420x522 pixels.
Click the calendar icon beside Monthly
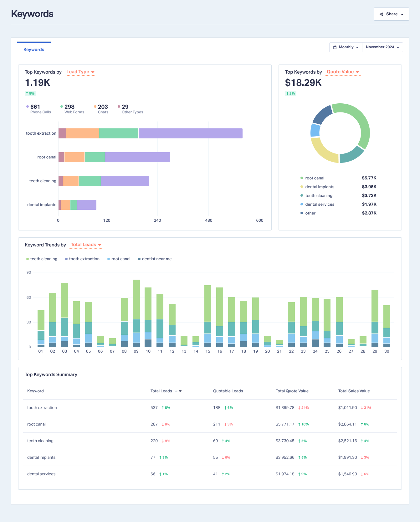coord(335,47)
